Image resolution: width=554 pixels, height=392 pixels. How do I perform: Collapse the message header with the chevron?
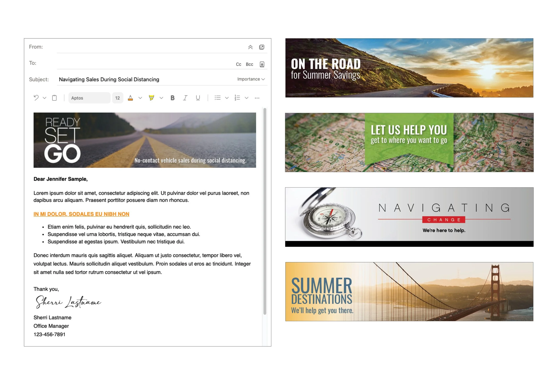coord(251,47)
